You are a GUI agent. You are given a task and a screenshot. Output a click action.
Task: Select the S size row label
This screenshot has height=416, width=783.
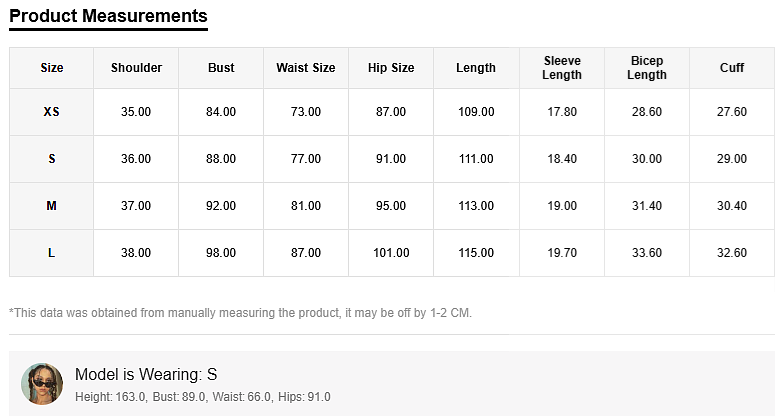tap(51, 159)
